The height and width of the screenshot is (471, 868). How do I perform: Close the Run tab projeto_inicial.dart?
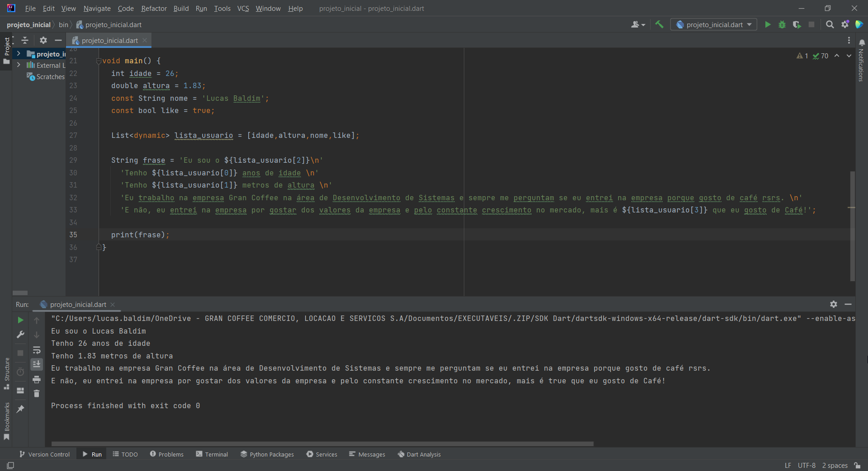(x=113, y=305)
